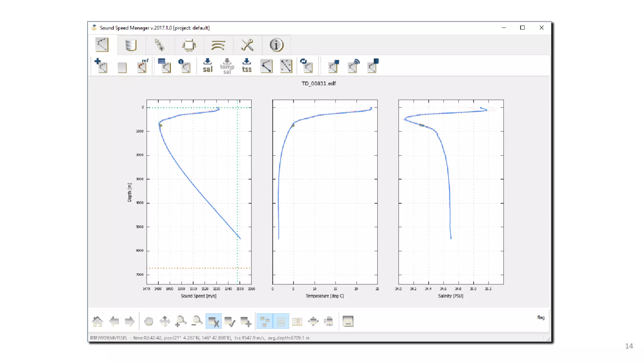644x363 pixels.
Task: Click the save to database icon in toolbar
Action: 373,66
